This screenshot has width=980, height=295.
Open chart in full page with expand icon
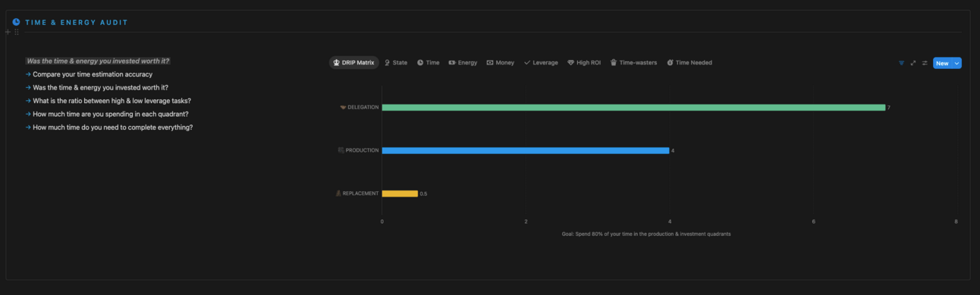click(x=913, y=63)
